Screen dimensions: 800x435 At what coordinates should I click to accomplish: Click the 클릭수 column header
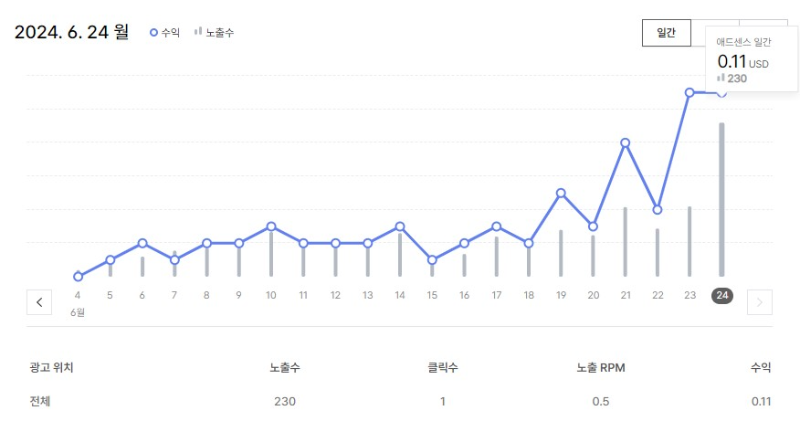coord(443,367)
